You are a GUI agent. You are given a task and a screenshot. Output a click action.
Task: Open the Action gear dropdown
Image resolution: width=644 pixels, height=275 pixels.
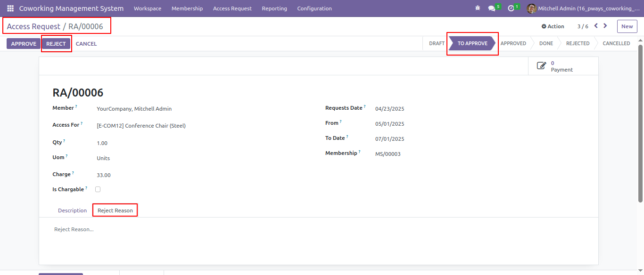pyautogui.click(x=553, y=26)
